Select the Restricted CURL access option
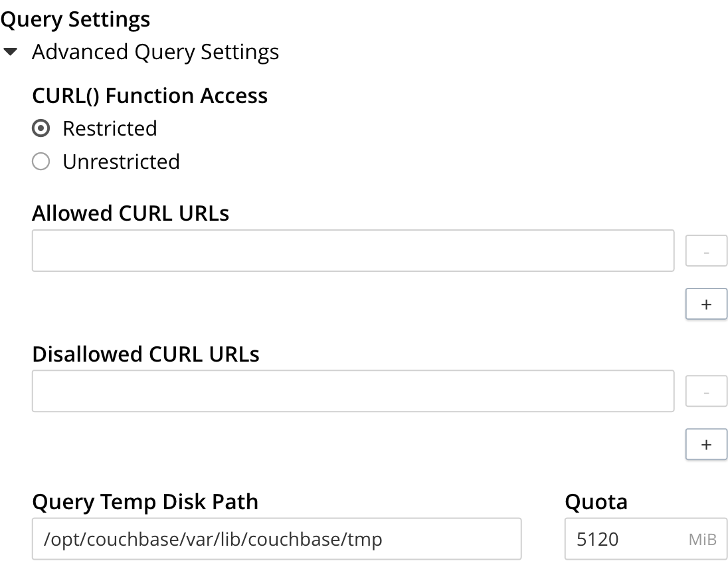Image resolution: width=728 pixels, height=581 pixels. pos(41,128)
